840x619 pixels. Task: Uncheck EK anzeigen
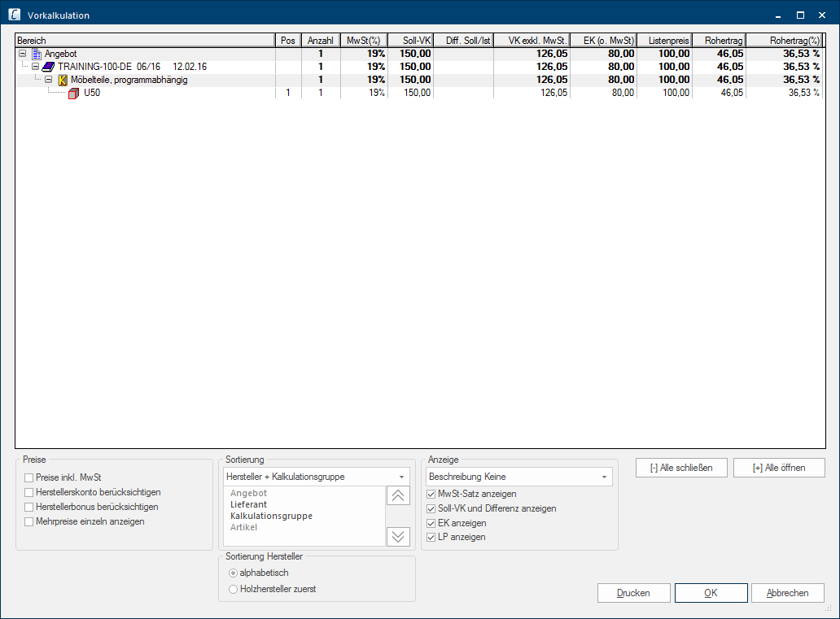431,523
